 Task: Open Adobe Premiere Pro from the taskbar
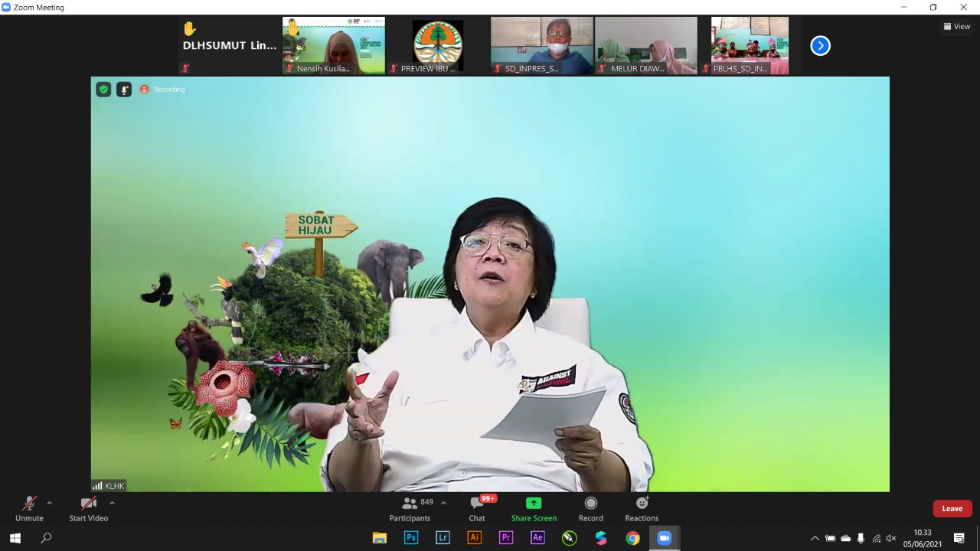pos(506,538)
